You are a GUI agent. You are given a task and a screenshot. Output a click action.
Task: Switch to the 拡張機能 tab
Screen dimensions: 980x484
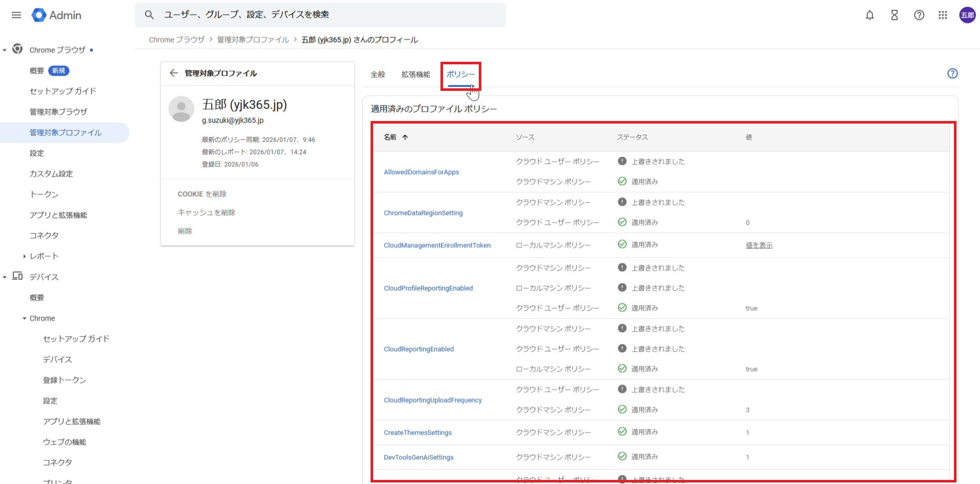tap(415, 75)
